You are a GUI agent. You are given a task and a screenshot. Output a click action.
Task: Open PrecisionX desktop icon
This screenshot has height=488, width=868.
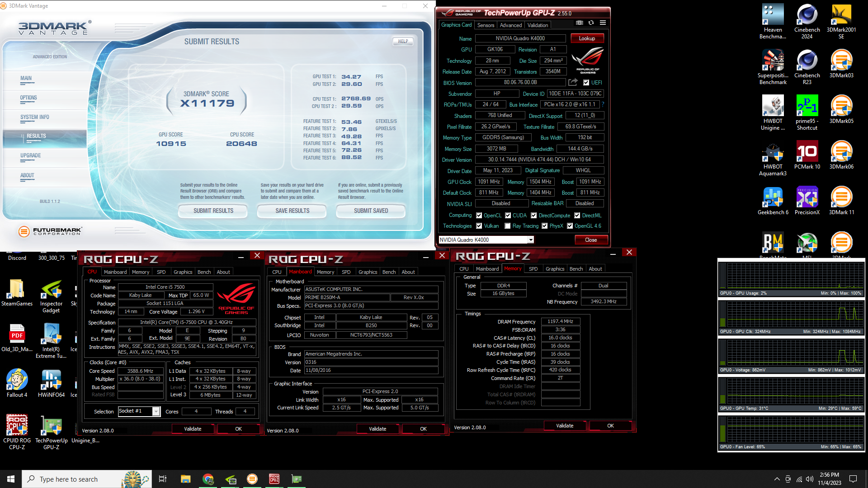pos(807,201)
